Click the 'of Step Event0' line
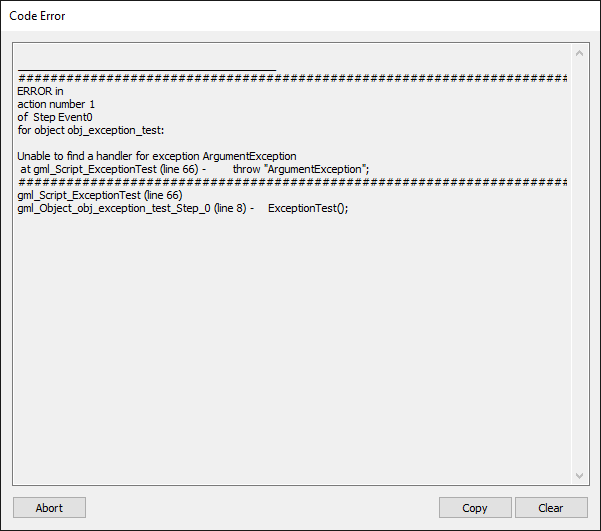The width and height of the screenshot is (601, 531). pos(55,117)
